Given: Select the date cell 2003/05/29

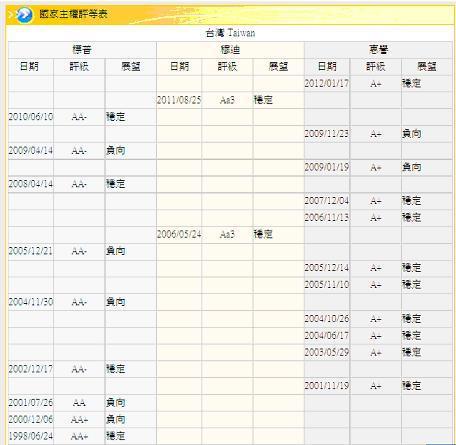Looking at the screenshot, I should pyautogui.click(x=327, y=352).
